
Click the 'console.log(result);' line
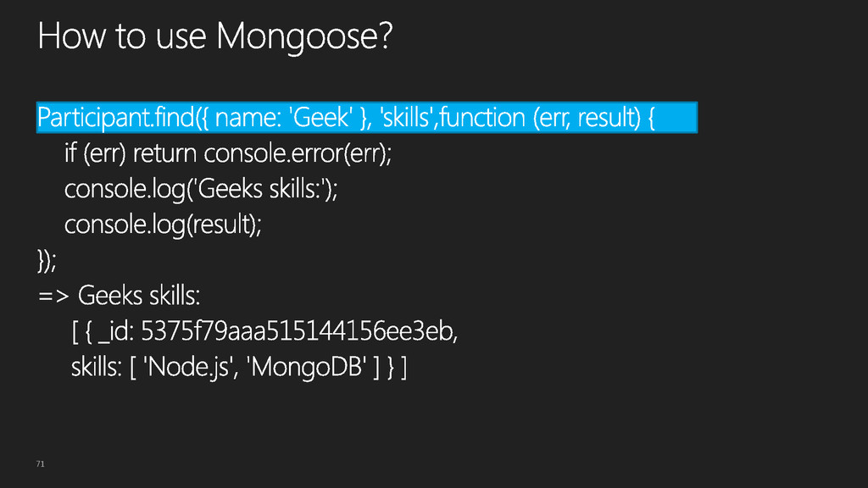163,225
